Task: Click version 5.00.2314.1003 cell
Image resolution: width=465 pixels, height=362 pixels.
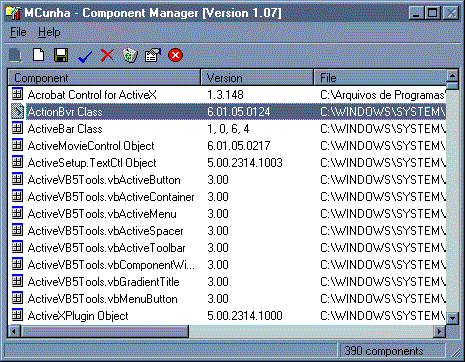Action: tap(245, 163)
